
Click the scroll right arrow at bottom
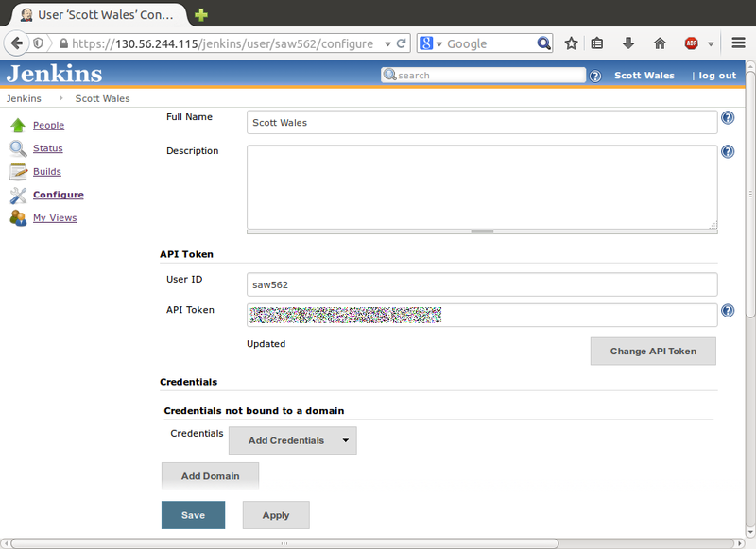tap(740, 543)
